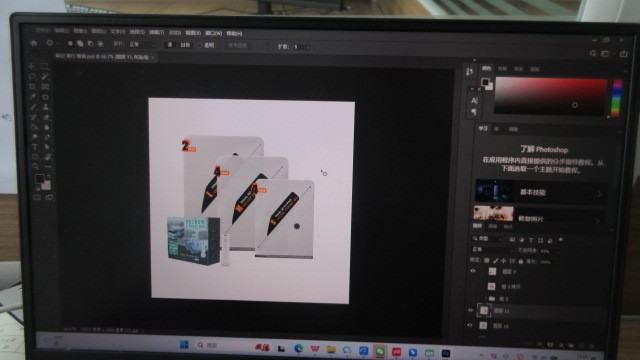Choose the 源 patch option
Viewport: 640px width, 360px height.
coord(169,45)
